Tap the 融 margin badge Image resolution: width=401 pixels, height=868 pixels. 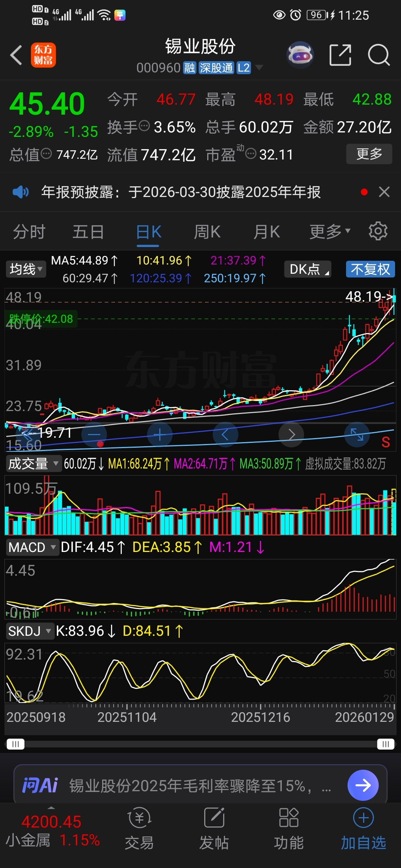[190, 68]
